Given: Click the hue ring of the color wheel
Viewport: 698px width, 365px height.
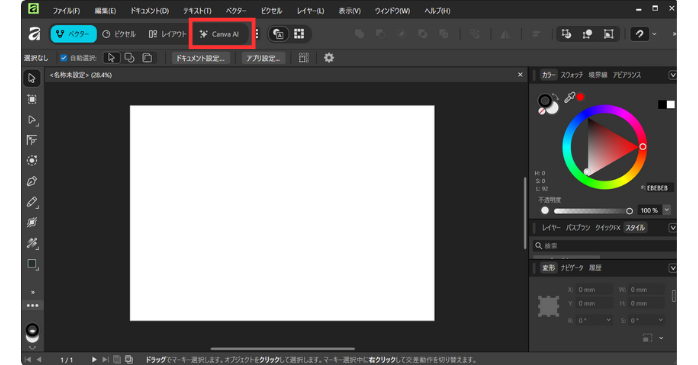Looking at the screenshot, I should click(604, 109).
